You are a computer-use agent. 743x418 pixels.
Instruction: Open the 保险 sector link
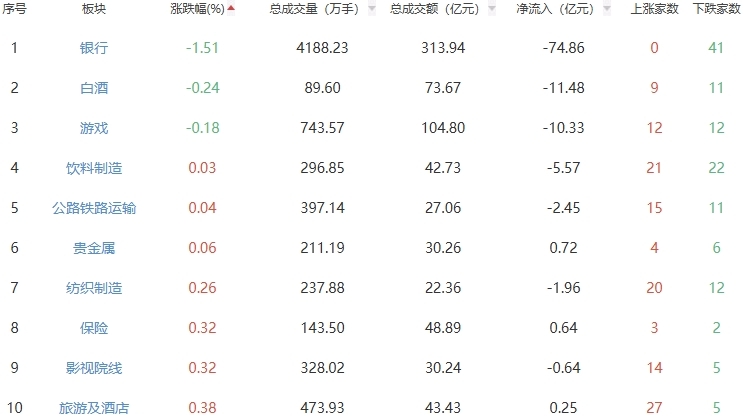[x=94, y=328]
